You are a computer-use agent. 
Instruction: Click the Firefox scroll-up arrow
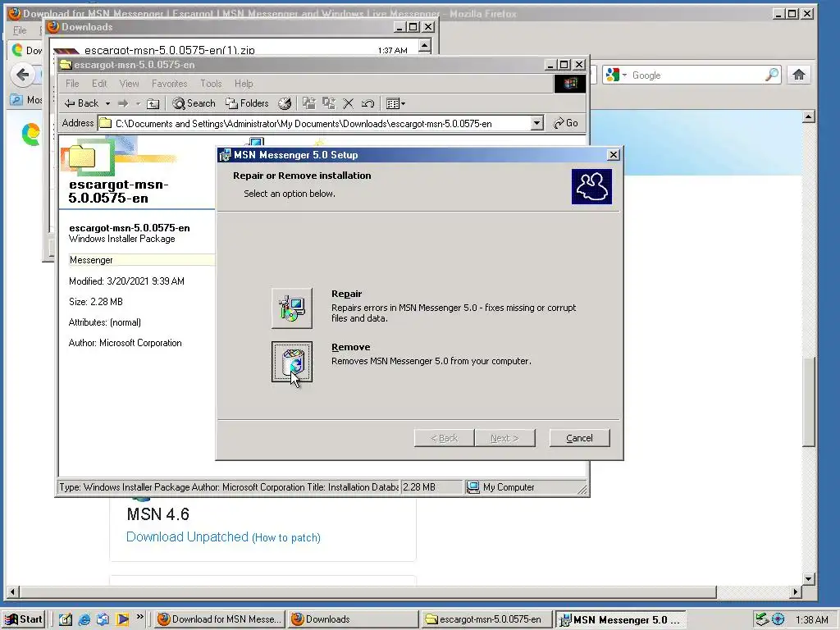[808, 116]
